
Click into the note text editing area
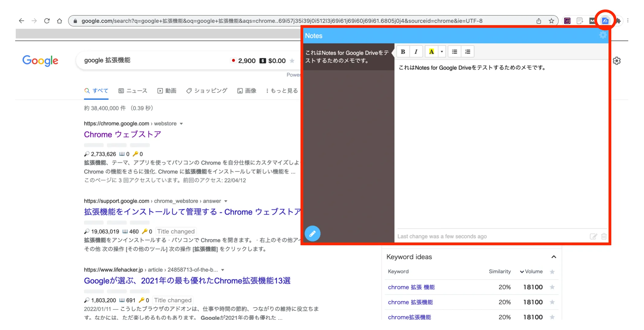(501, 144)
